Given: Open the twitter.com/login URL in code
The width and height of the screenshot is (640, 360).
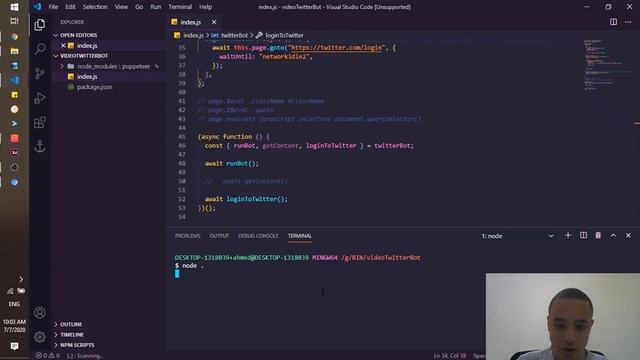Looking at the screenshot, I should pyautogui.click(x=337, y=48).
